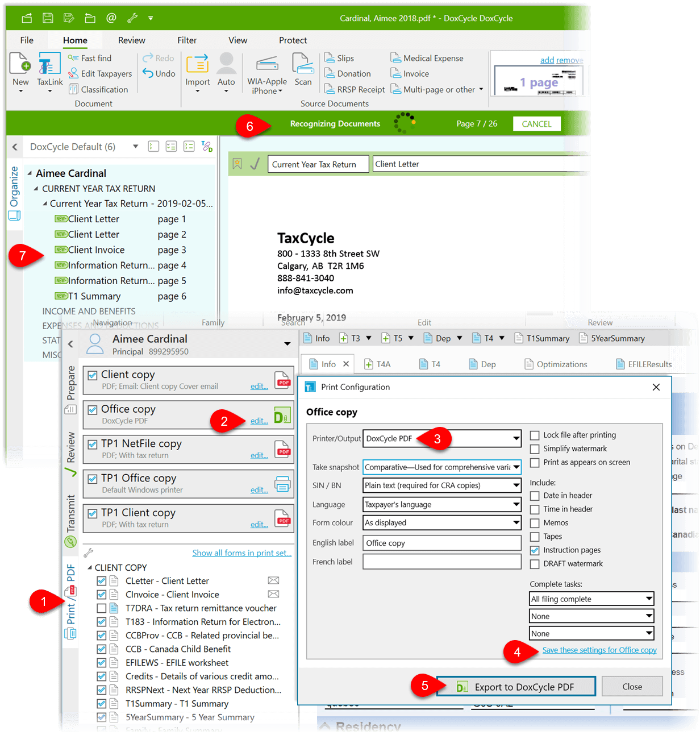Click the printer icon for TP1 Office copy
Screen dimensions: 700x735
click(x=282, y=484)
